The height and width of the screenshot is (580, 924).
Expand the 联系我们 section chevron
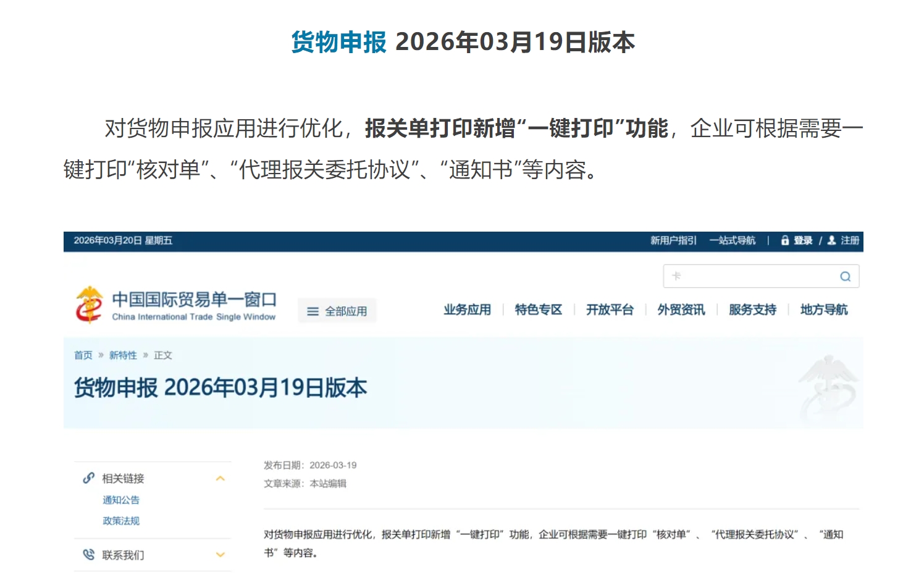click(220, 554)
